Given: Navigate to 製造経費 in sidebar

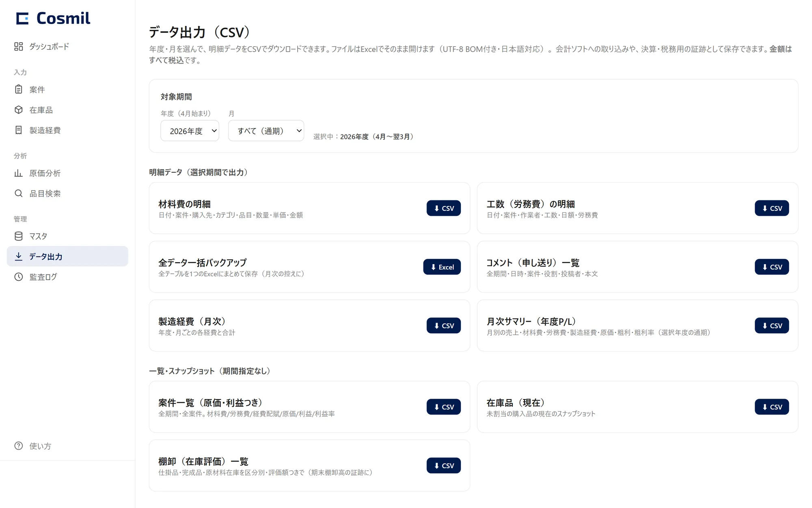Looking at the screenshot, I should pyautogui.click(x=67, y=130).
